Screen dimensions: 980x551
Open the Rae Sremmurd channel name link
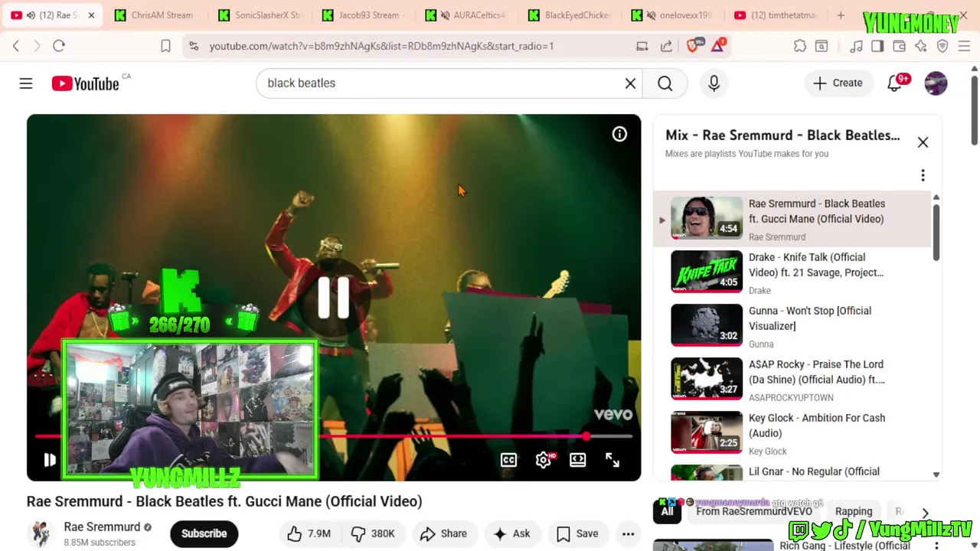point(102,527)
